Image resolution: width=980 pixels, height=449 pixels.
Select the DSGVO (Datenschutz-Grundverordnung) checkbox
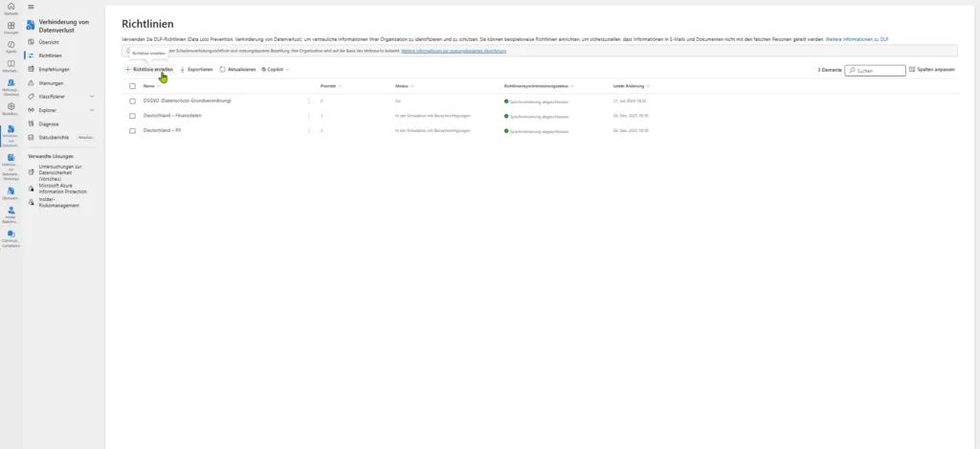pyautogui.click(x=133, y=101)
